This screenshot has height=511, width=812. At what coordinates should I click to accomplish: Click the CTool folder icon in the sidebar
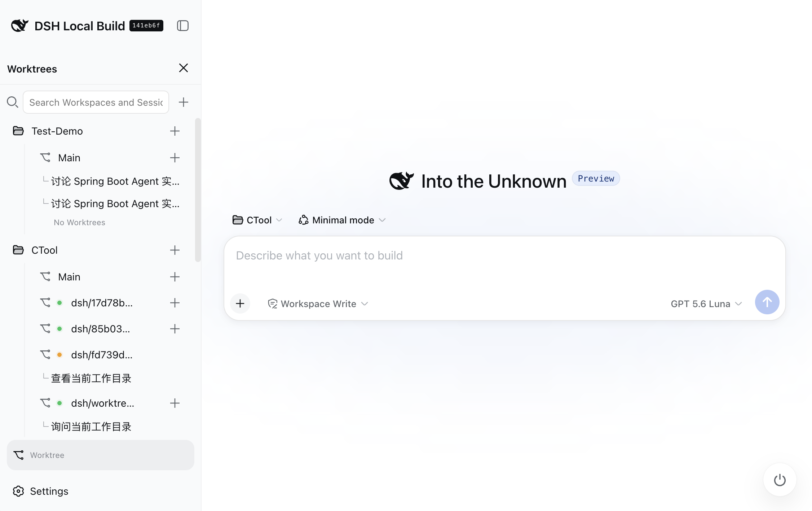pyautogui.click(x=18, y=250)
